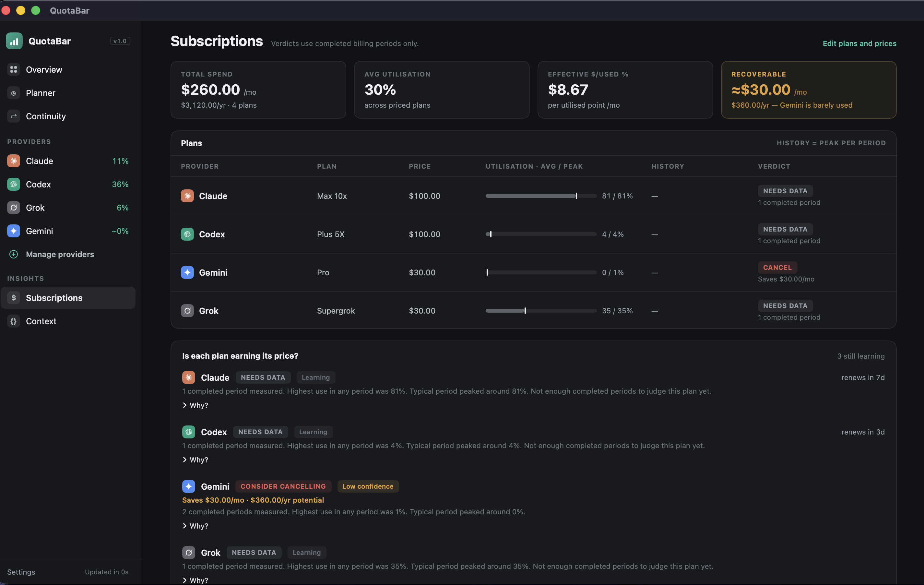
Task: Expand the Why? explanation under Gemini
Action: coord(195,526)
